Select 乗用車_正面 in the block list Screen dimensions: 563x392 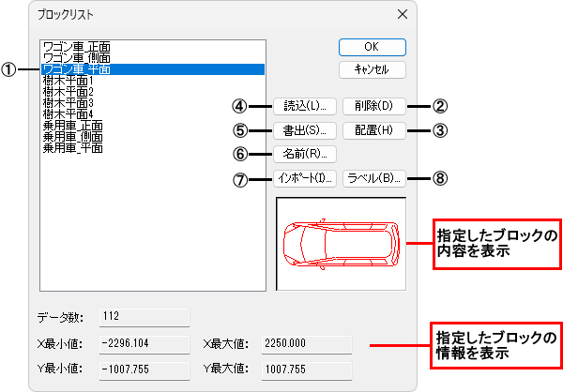(x=153, y=126)
